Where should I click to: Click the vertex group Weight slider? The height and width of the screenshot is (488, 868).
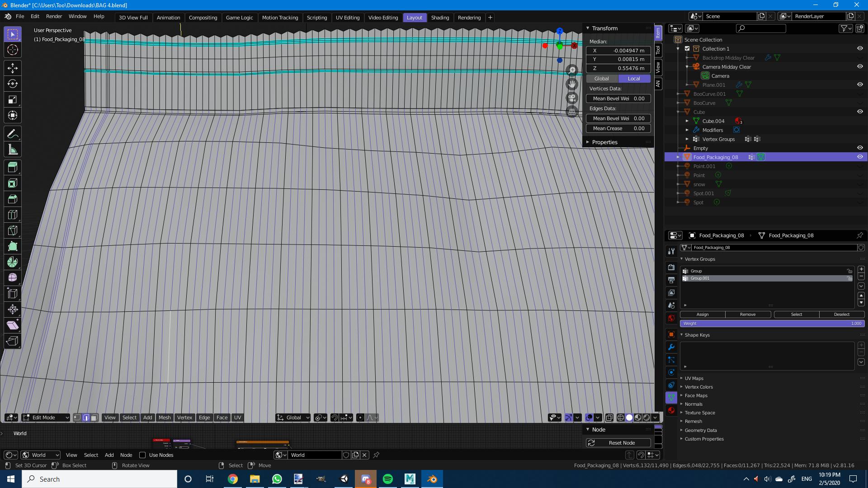[772, 324]
